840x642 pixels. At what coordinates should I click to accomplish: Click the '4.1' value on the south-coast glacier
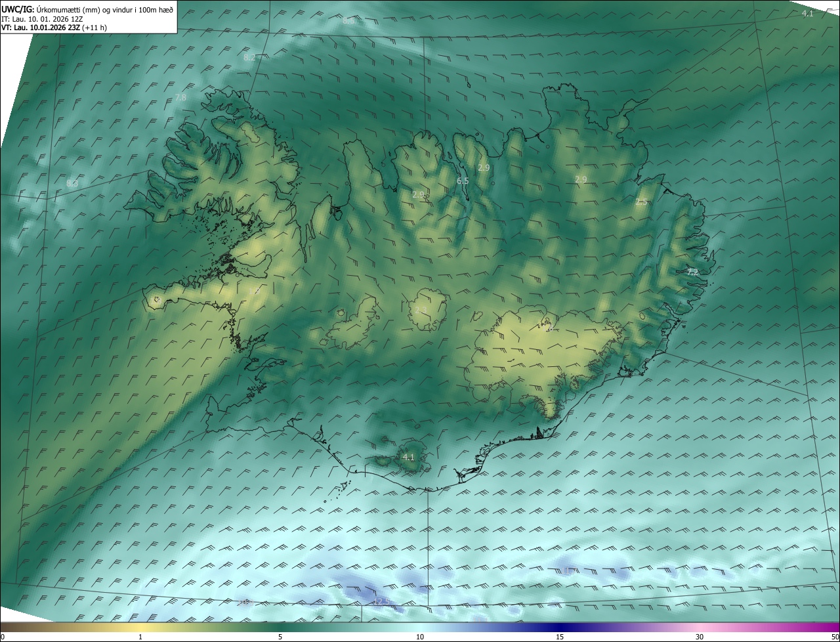(x=408, y=457)
